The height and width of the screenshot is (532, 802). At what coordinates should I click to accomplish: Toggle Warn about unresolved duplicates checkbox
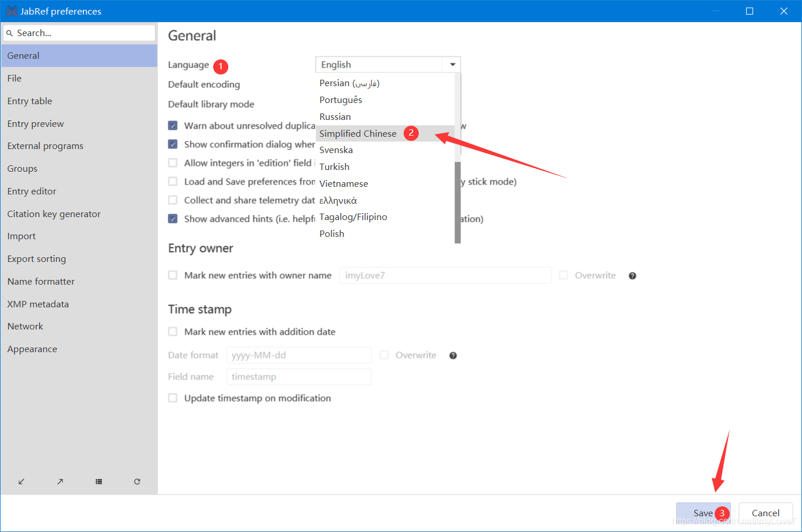coord(173,126)
